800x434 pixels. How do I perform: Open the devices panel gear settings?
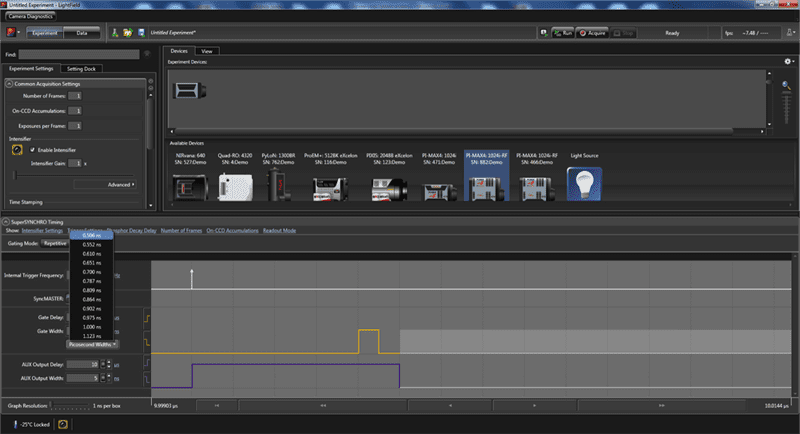[x=787, y=62]
